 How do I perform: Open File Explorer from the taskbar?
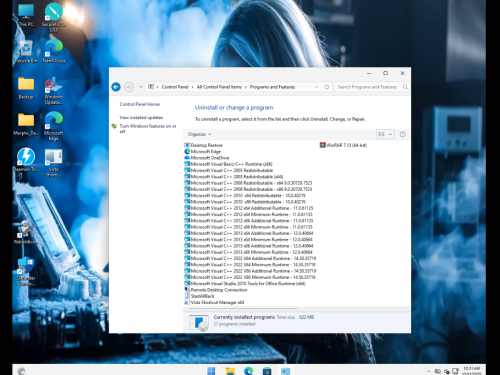[x=230, y=371]
